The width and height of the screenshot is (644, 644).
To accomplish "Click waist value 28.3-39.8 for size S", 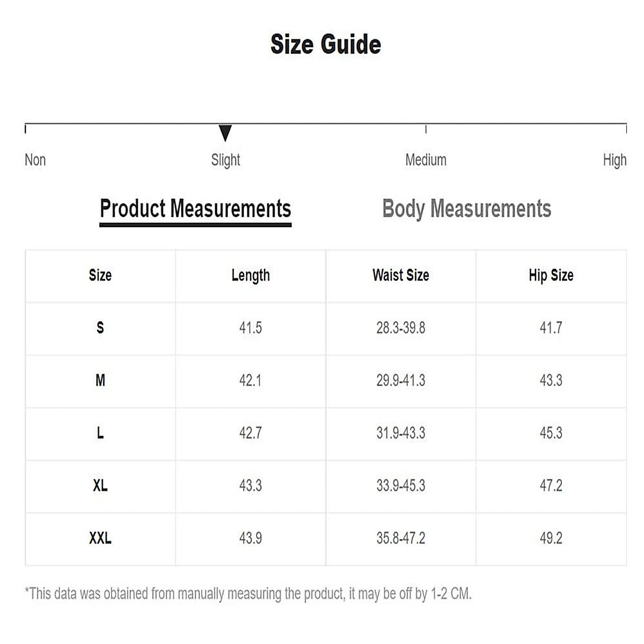I will coord(401,327).
